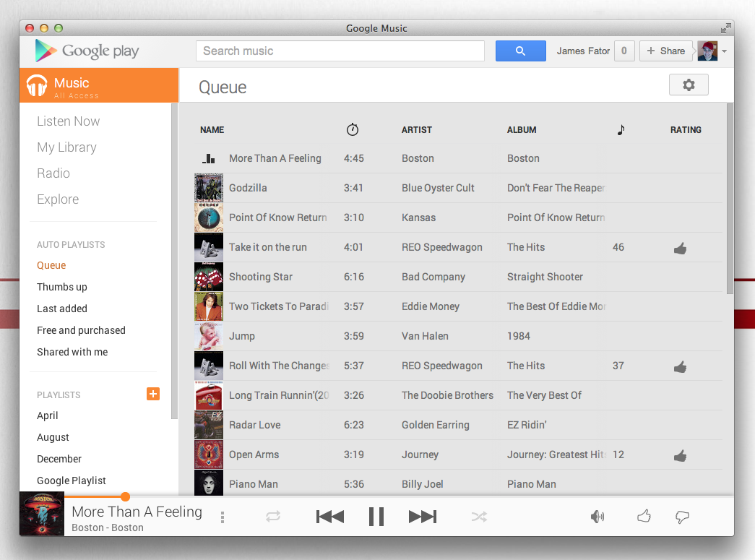Click the Share button
The image size is (755, 560).
click(x=666, y=51)
